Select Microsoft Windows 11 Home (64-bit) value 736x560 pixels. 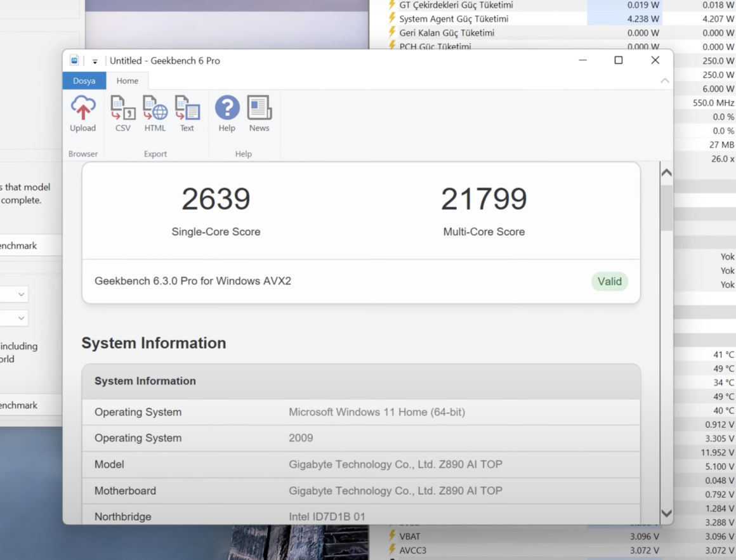(x=377, y=412)
